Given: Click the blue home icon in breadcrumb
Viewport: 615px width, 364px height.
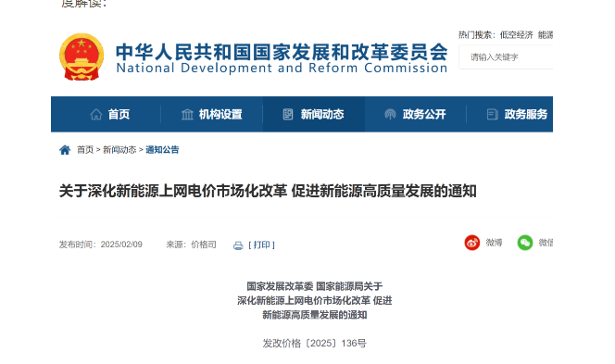Looking at the screenshot, I should tap(65, 150).
